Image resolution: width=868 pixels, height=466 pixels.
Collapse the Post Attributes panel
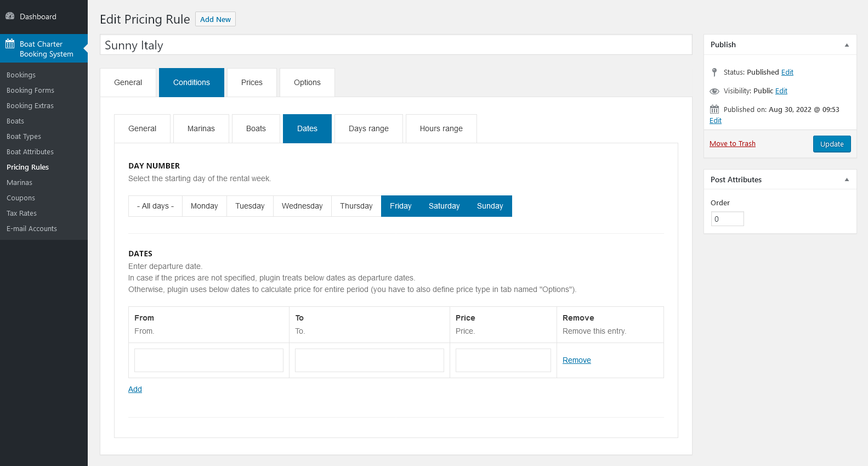click(x=847, y=179)
